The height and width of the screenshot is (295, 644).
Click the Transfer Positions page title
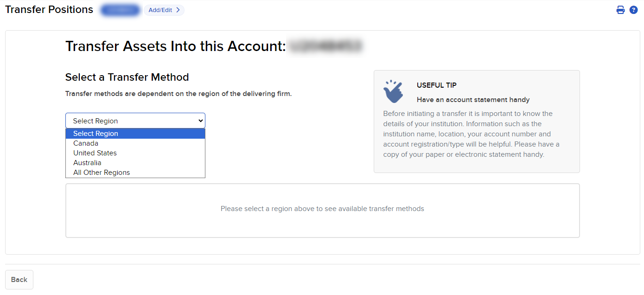(49, 9)
